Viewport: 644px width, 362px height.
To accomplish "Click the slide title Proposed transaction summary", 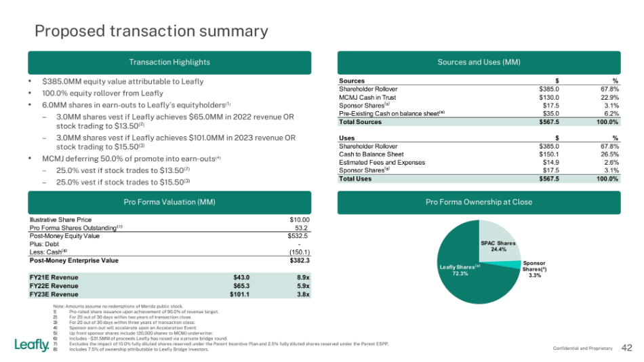I will click(x=151, y=31).
